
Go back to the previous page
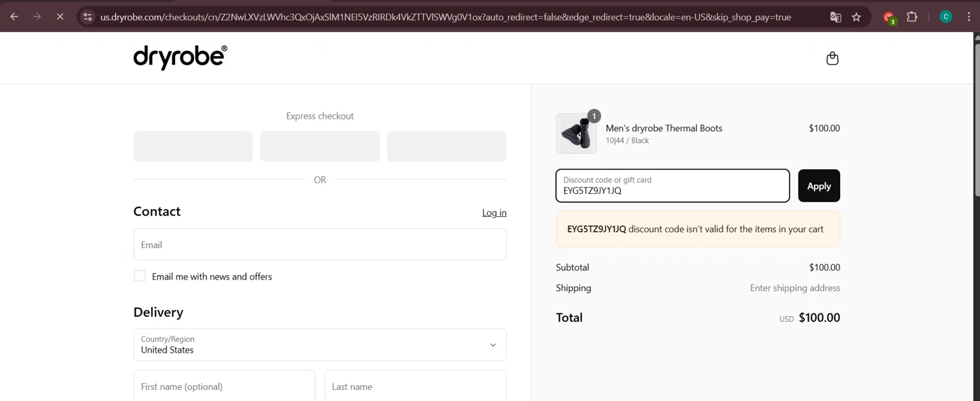(14, 16)
